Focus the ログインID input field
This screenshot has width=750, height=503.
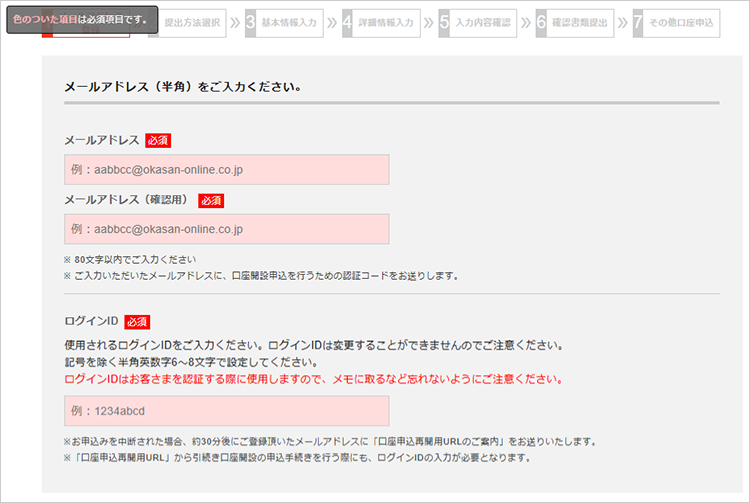pyautogui.click(x=227, y=411)
